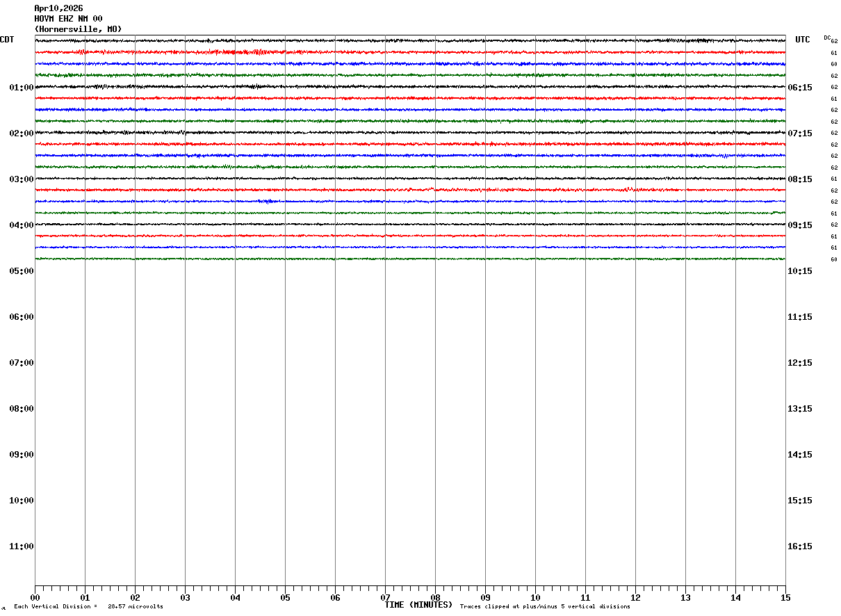This screenshot has width=841, height=616.
Task: Click the UTC column header
Action: tap(803, 40)
